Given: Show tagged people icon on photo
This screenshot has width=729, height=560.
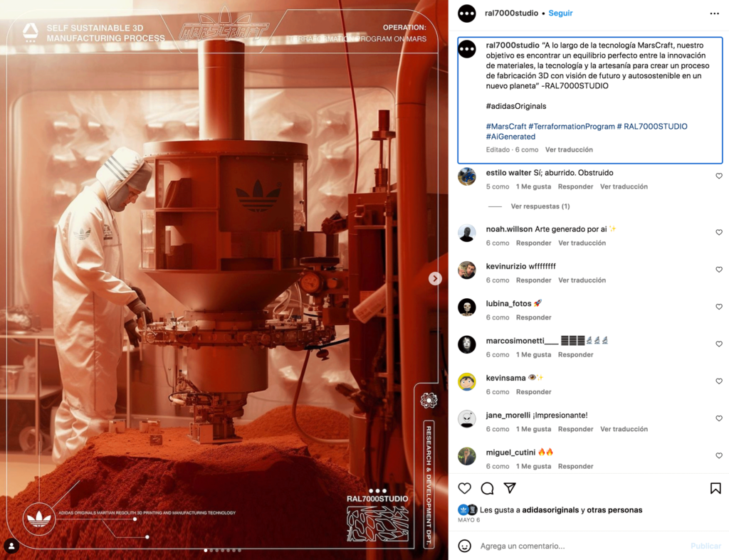Looking at the screenshot, I should click(x=11, y=546).
